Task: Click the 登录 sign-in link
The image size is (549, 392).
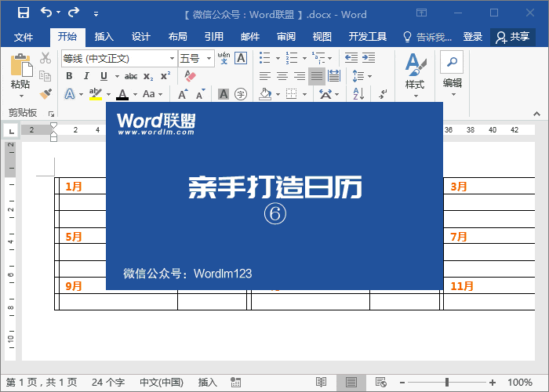Action: coord(472,36)
